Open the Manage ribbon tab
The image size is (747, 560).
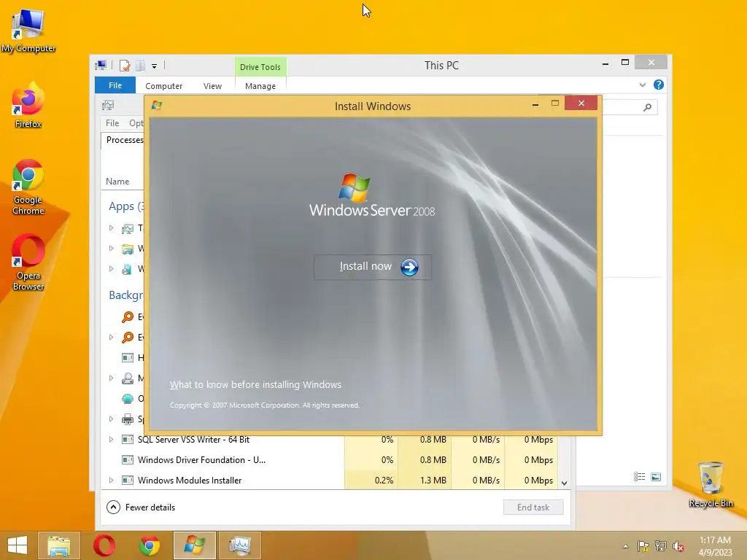point(260,86)
